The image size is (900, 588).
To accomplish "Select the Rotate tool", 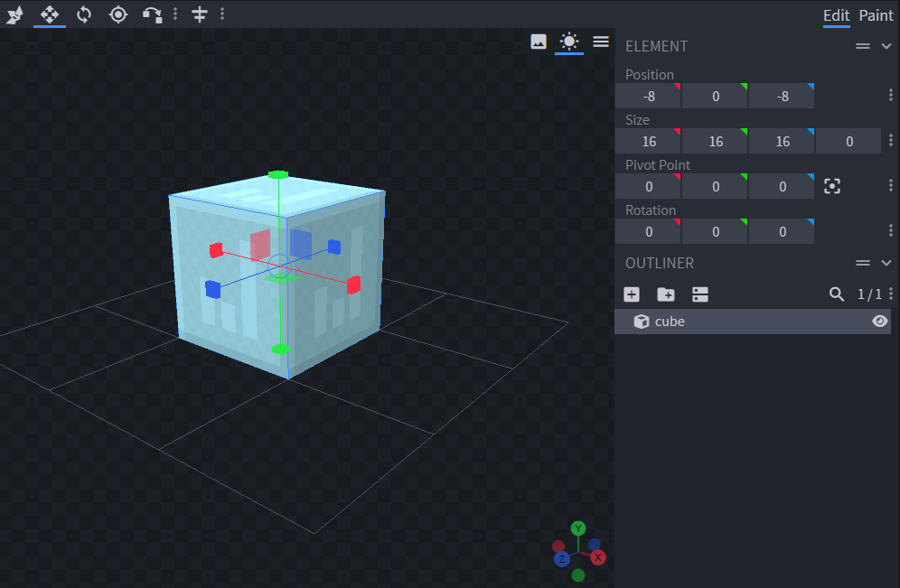I will (84, 14).
